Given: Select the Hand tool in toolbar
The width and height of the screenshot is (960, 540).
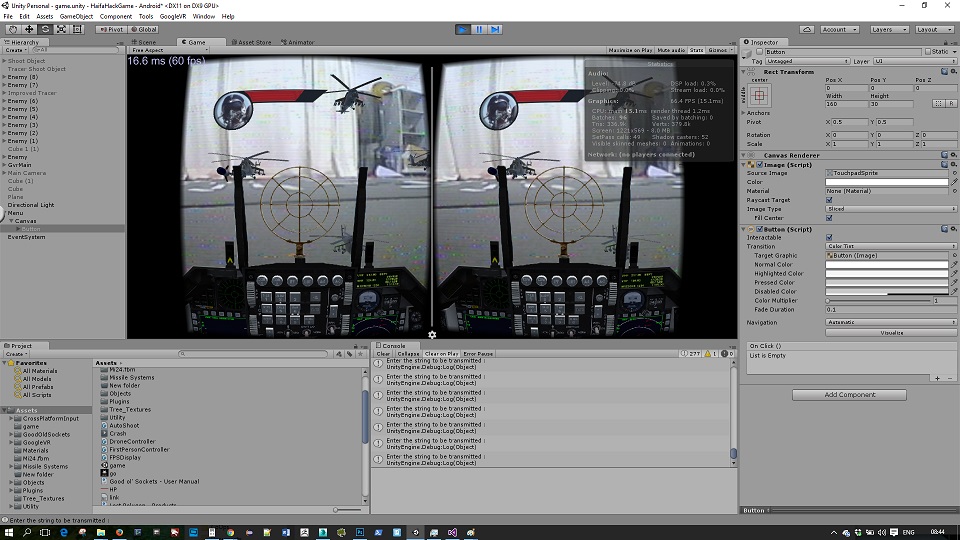Looking at the screenshot, I should [x=12, y=29].
